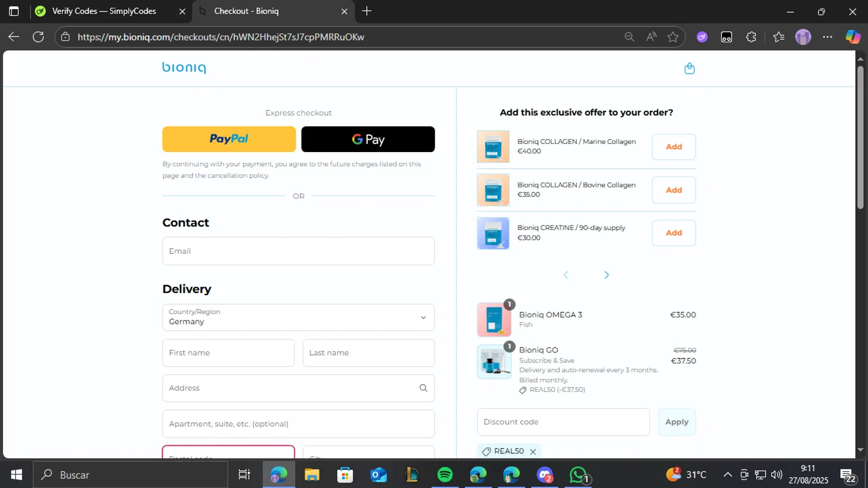
Task: Open Read aloud icon
Action: tap(652, 37)
